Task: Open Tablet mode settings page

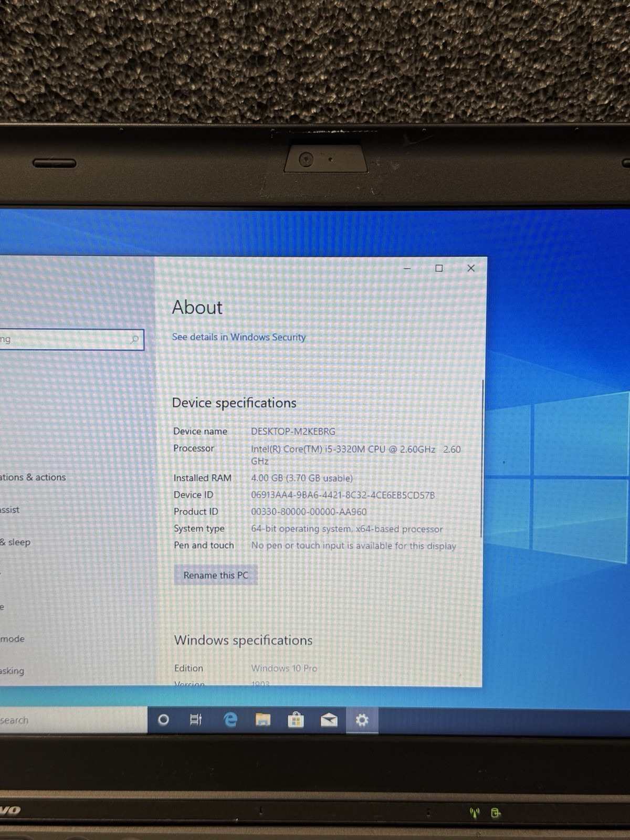Action: pos(13,639)
